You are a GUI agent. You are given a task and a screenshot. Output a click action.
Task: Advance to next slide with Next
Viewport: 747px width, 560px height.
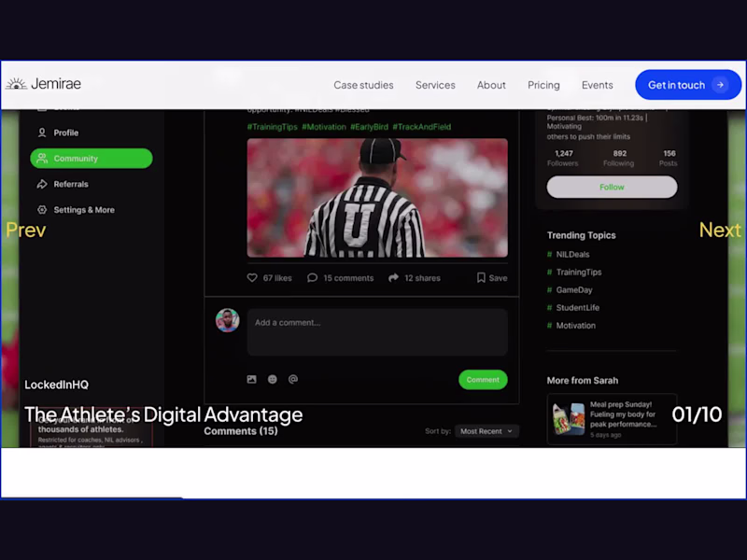tap(720, 230)
